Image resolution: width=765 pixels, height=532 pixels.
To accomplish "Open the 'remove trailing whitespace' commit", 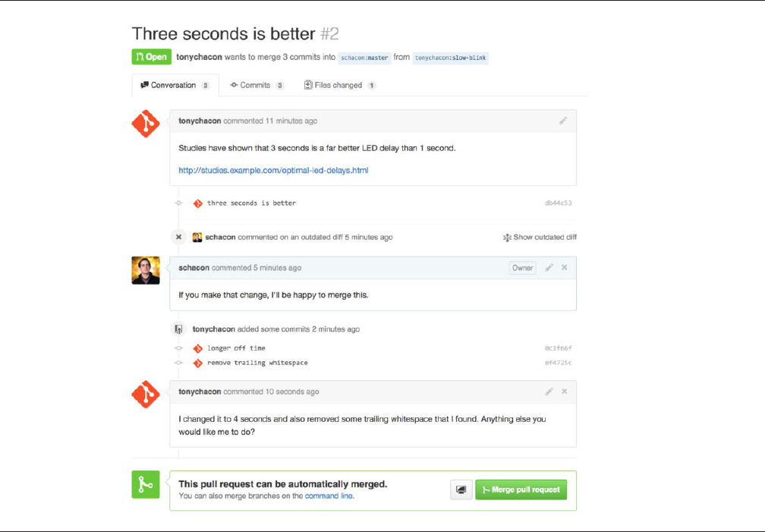I will (x=257, y=363).
